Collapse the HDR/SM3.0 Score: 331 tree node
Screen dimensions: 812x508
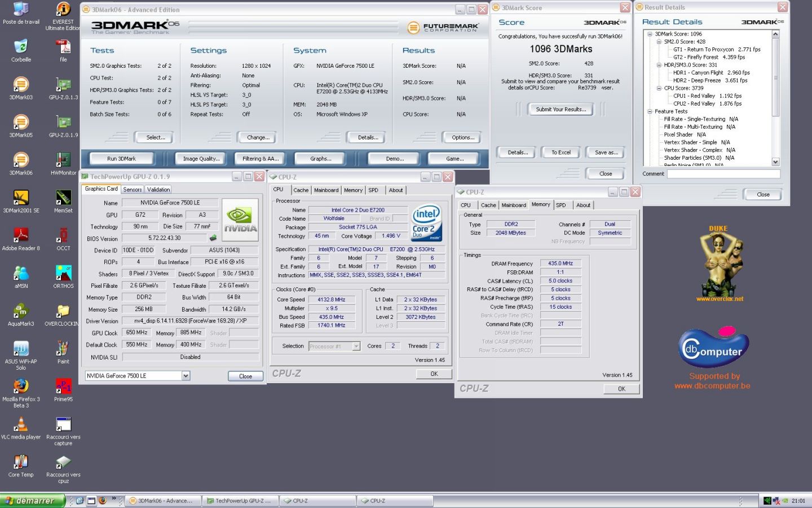[x=659, y=65]
